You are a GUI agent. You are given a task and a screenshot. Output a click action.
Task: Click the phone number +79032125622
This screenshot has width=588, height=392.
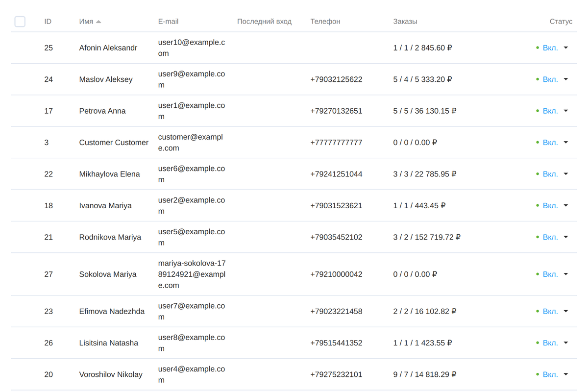(x=336, y=79)
